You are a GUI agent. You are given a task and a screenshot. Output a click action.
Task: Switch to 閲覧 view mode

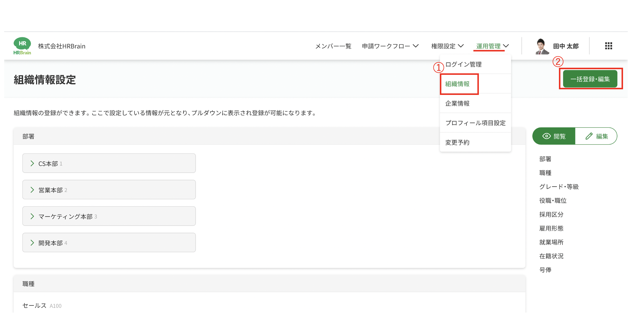554,136
